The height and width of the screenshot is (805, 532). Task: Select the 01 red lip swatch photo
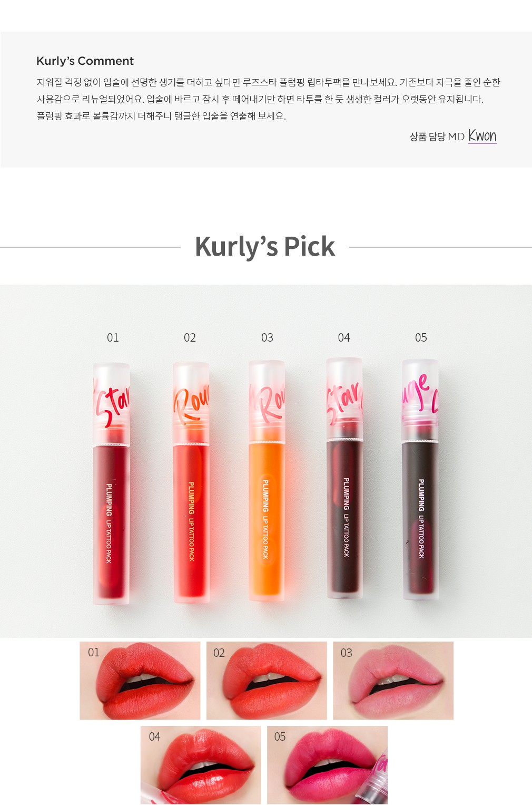click(140, 681)
